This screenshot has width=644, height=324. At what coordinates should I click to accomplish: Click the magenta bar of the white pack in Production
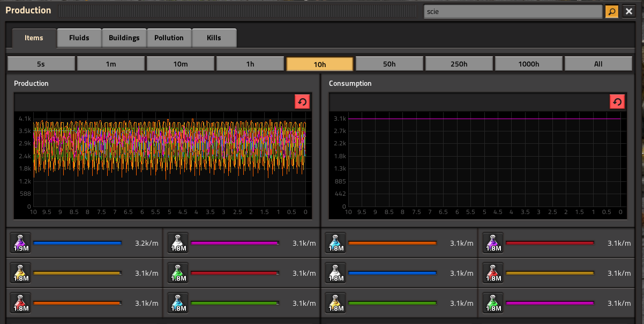(235, 243)
